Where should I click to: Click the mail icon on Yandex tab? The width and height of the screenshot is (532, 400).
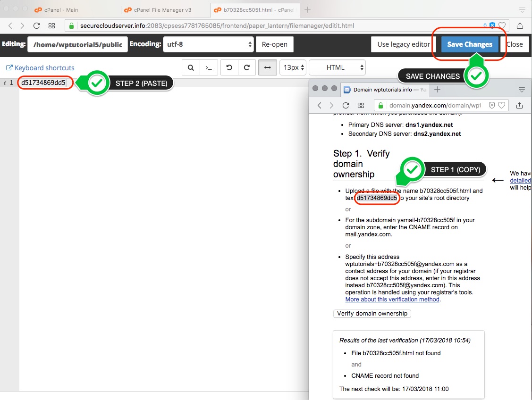pos(347,90)
